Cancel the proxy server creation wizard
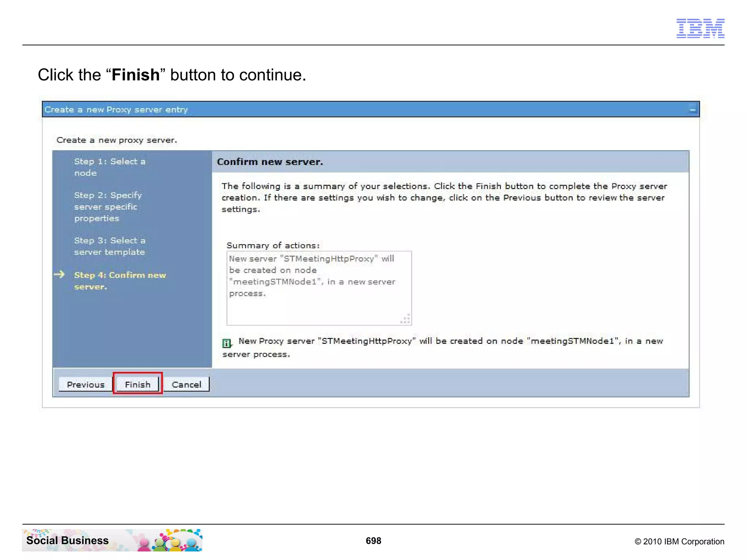 [186, 384]
